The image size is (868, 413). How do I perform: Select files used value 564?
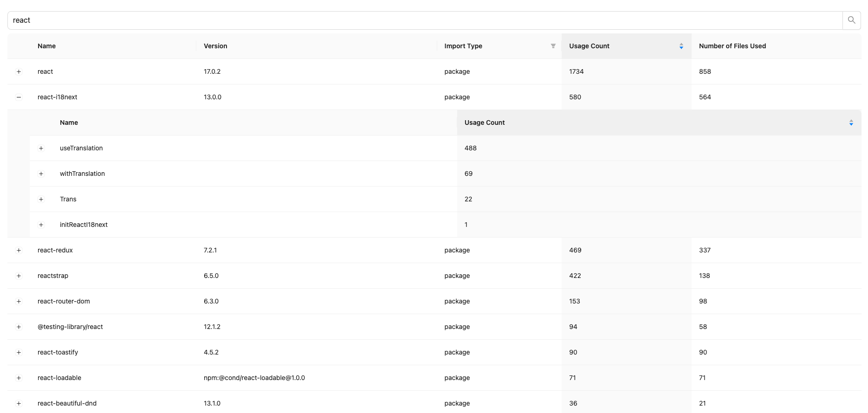pyautogui.click(x=705, y=97)
